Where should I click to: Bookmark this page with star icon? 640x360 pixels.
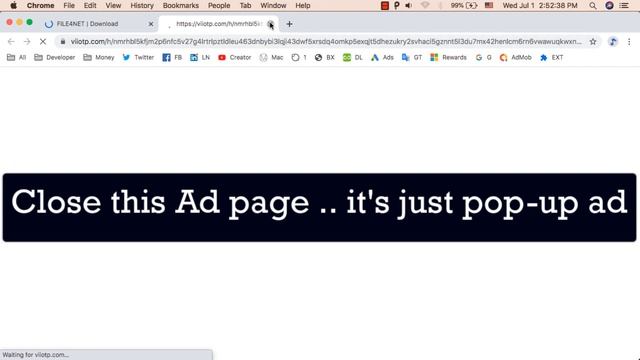(x=593, y=42)
